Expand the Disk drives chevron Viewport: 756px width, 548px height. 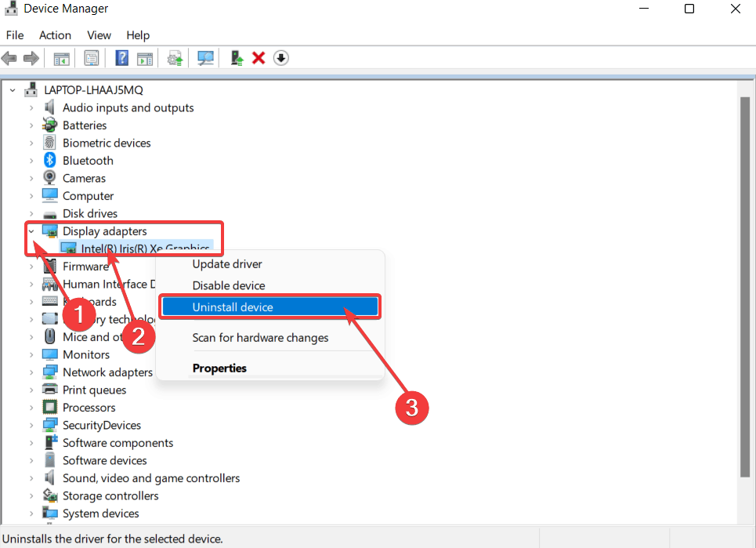pyautogui.click(x=31, y=214)
